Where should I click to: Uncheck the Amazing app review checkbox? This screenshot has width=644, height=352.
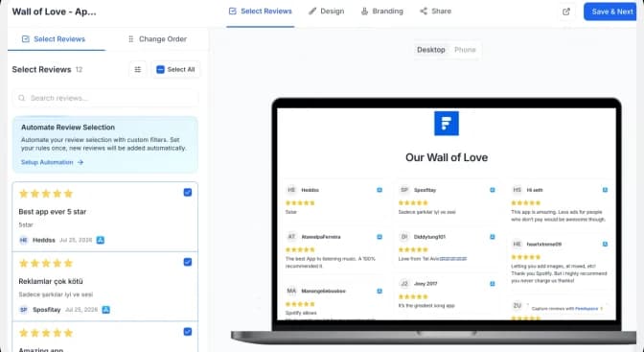click(188, 332)
